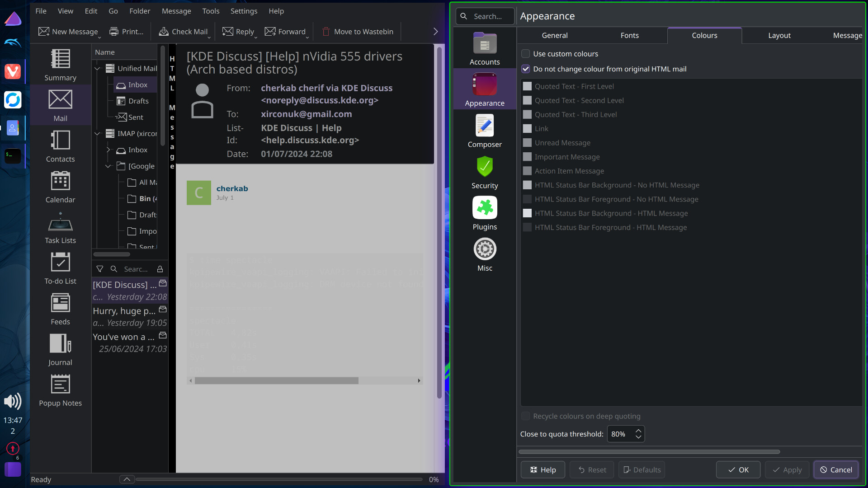Select the Link colour swatch
The height and width of the screenshot is (488, 868).
click(527, 129)
